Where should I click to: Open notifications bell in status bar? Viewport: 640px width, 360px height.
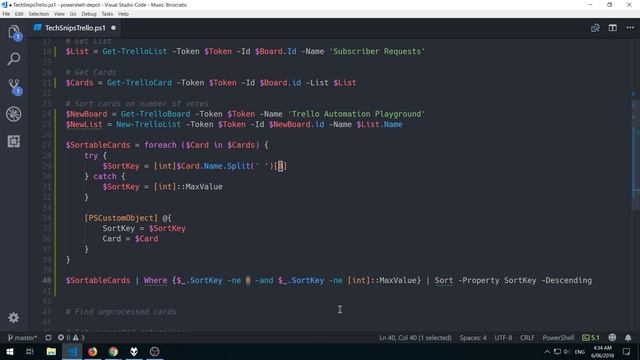pos(628,338)
